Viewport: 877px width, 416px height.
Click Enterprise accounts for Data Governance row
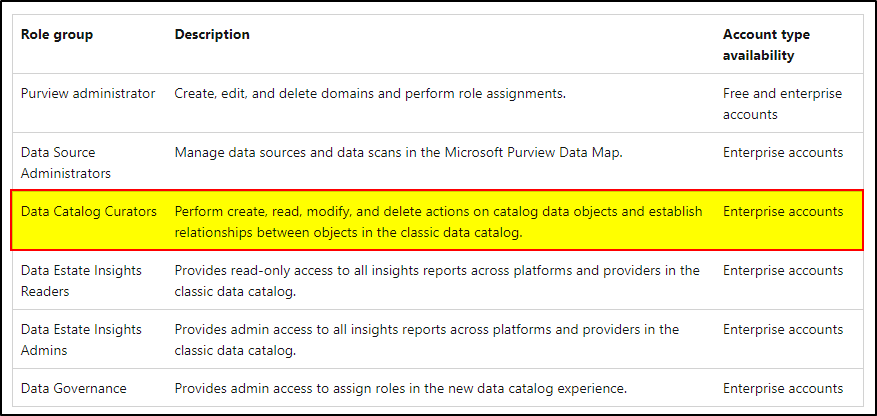(783, 388)
